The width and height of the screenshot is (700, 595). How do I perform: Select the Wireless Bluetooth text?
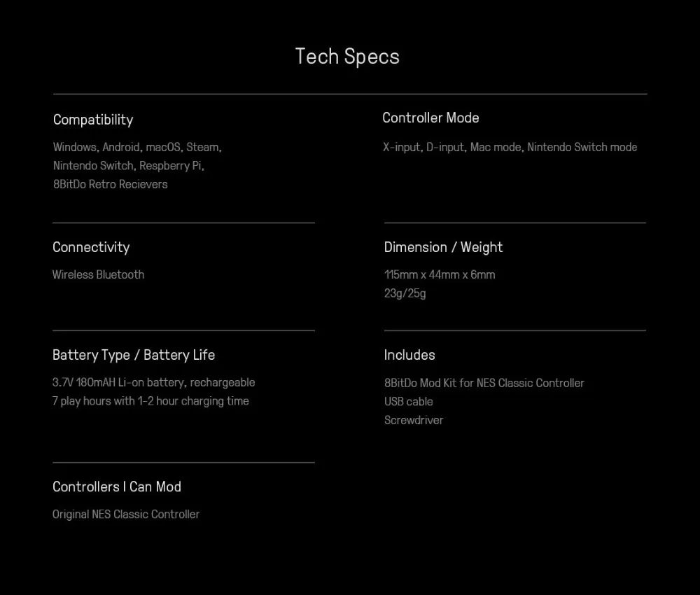98,274
